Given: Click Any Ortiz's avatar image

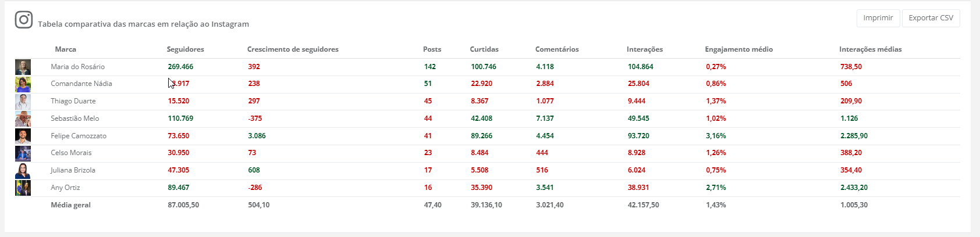Looking at the screenshot, I should [23, 188].
